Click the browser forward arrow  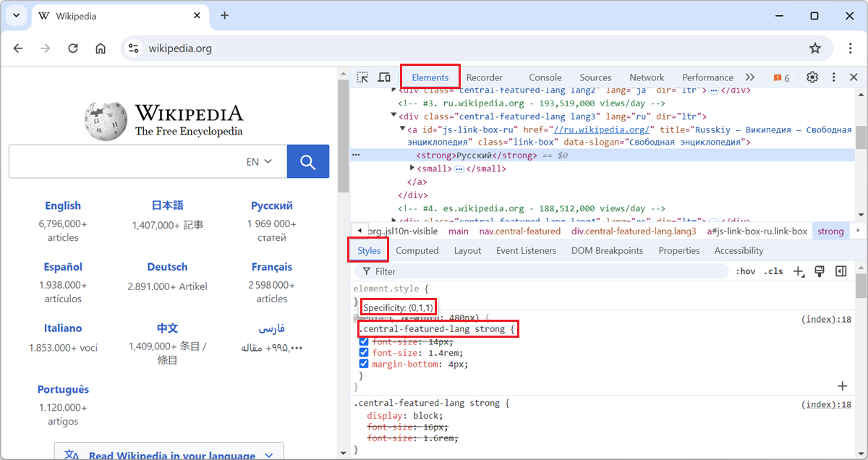click(x=46, y=48)
